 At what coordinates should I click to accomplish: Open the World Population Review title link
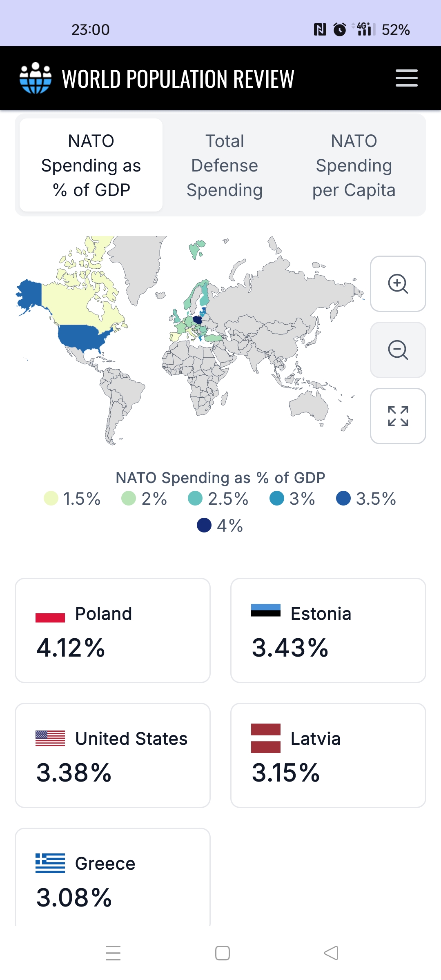(178, 79)
